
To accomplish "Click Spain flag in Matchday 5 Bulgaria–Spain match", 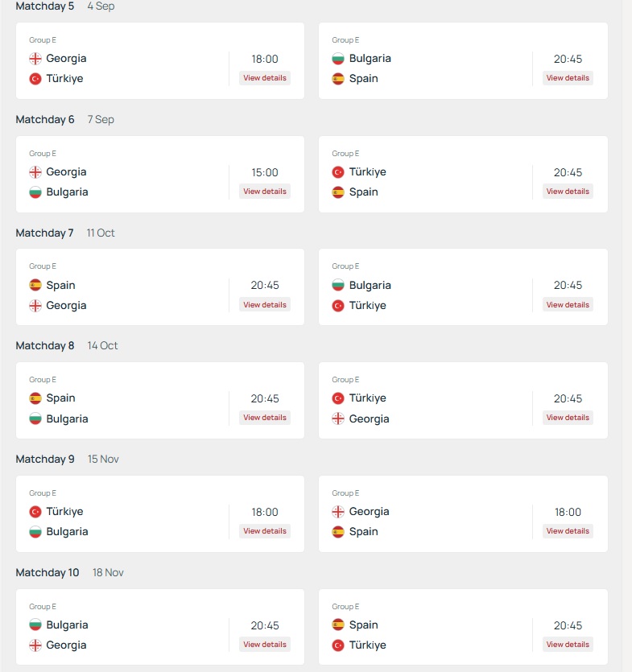I will point(338,79).
